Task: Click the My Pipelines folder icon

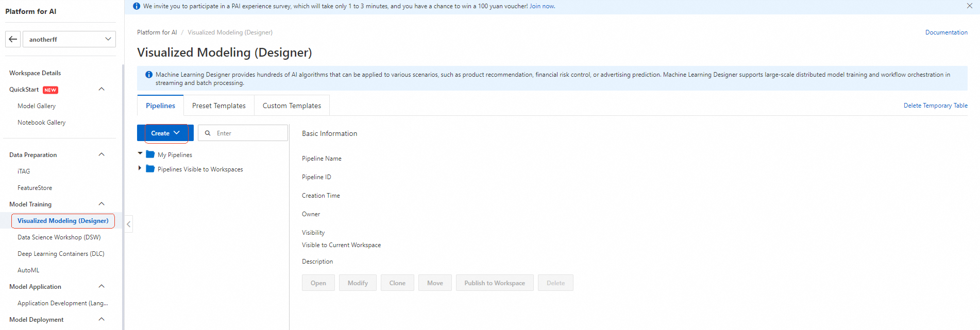Action: click(150, 154)
